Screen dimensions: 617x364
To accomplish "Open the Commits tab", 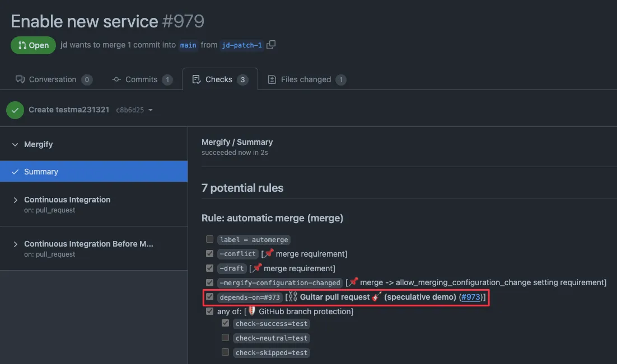I will 142,79.
